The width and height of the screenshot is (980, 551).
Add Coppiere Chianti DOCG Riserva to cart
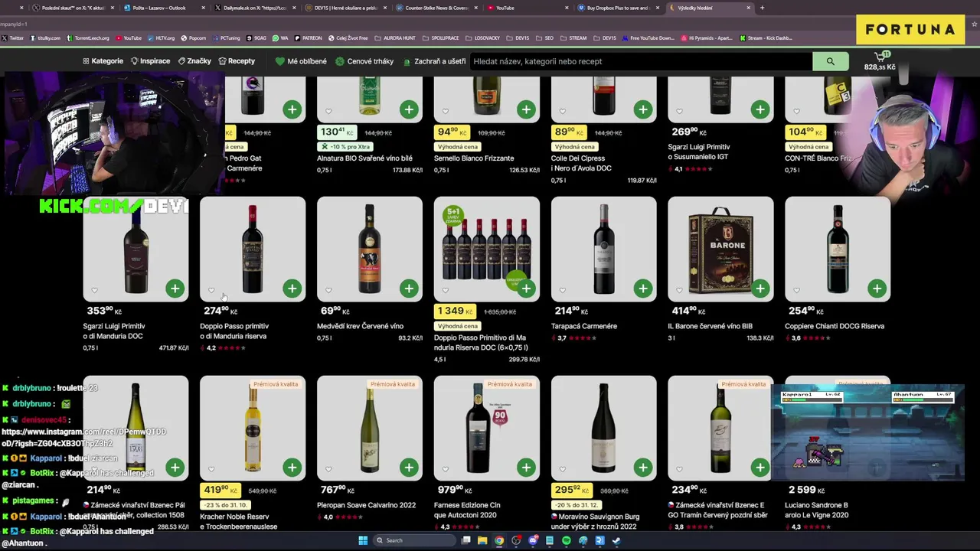877,289
